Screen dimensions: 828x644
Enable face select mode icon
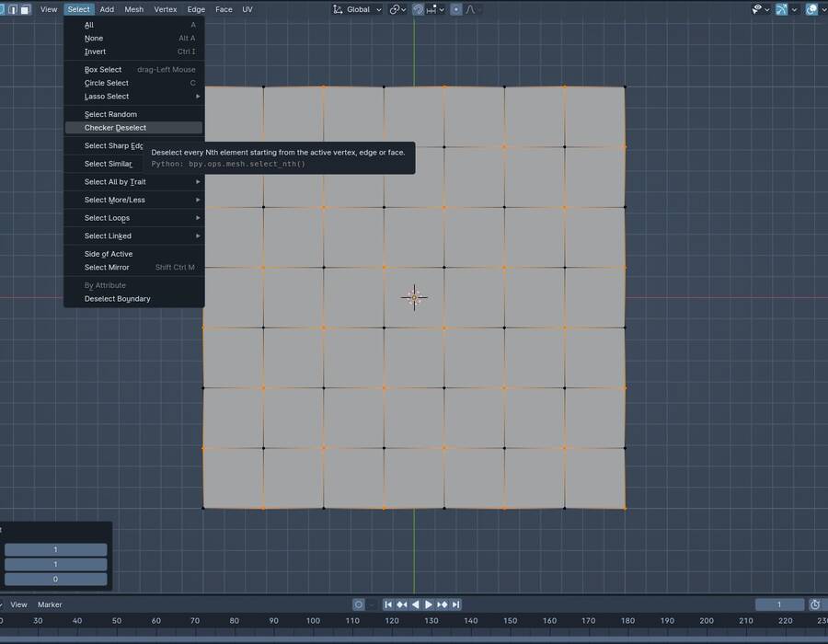coord(25,9)
